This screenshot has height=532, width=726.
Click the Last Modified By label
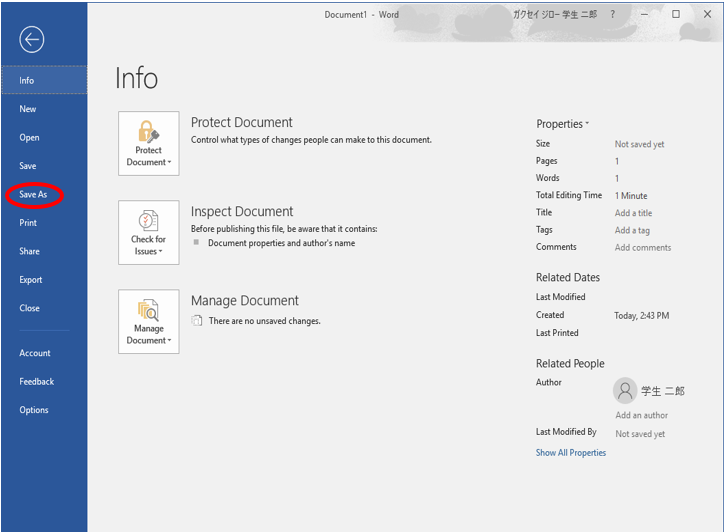(x=566, y=432)
